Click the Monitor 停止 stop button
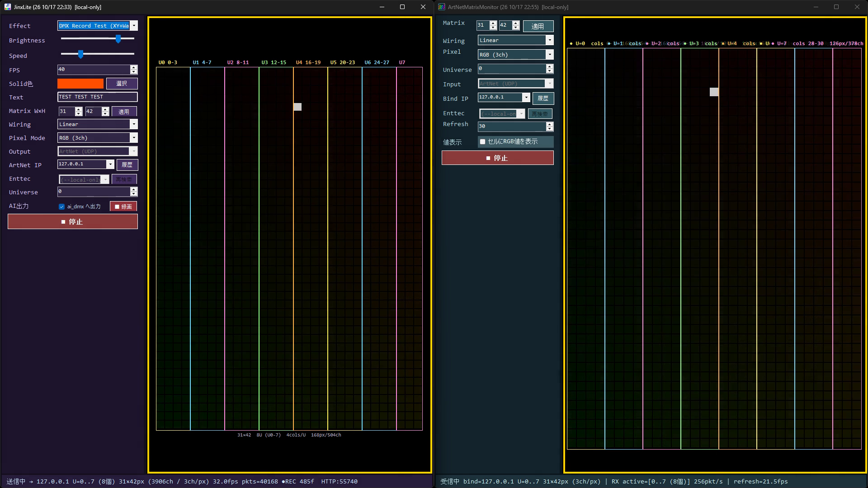Viewport: 868px width, 488px height. tap(497, 158)
